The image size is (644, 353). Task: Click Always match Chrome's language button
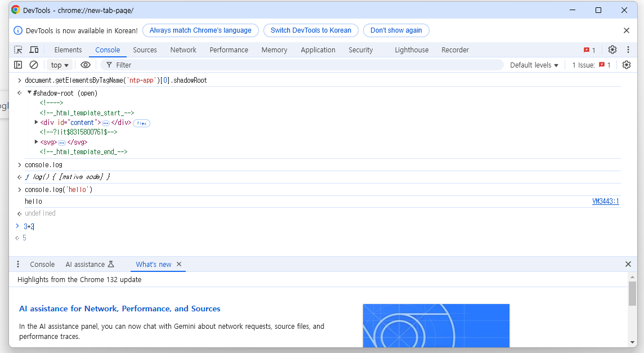[x=200, y=30]
